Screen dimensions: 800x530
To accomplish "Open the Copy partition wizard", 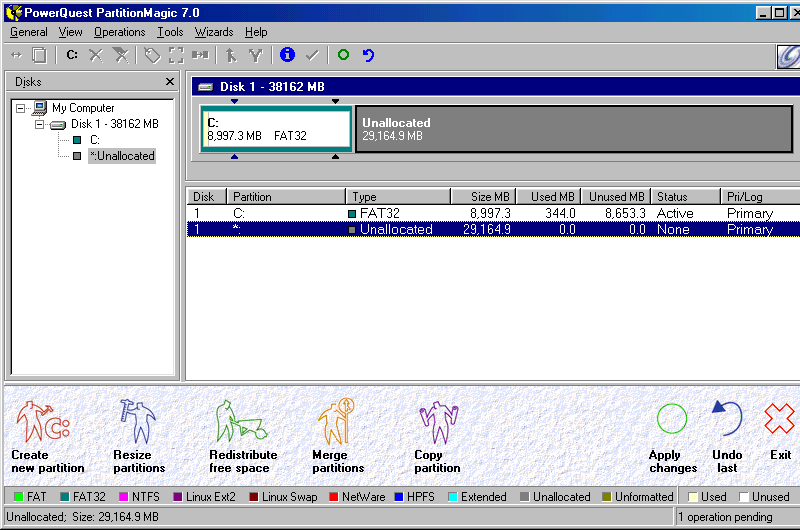I will pos(436,424).
